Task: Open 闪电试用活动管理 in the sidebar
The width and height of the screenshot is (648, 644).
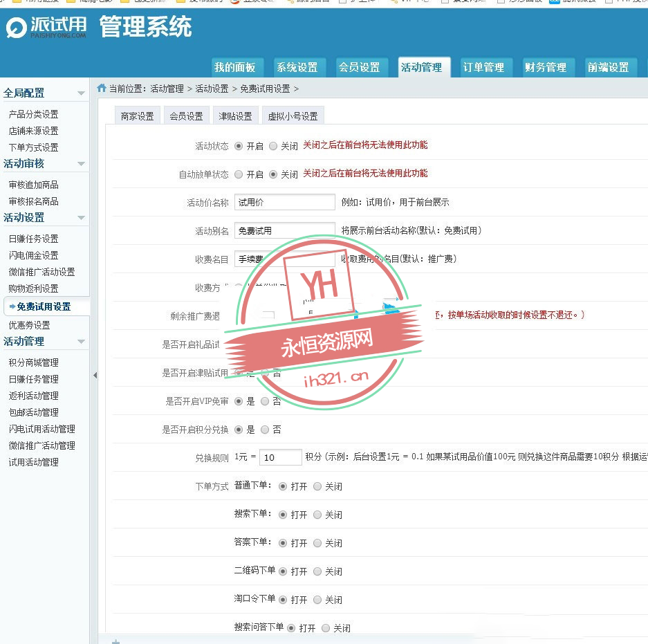Action: coord(41,429)
